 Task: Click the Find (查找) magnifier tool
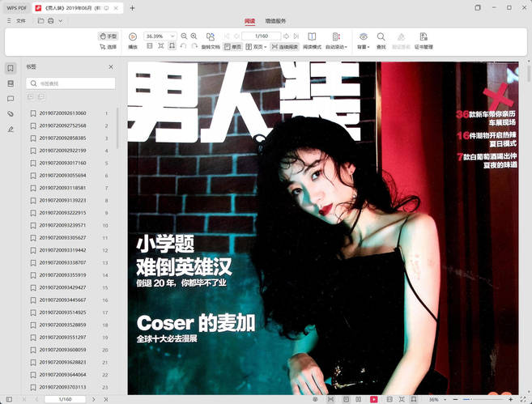(x=381, y=36)
